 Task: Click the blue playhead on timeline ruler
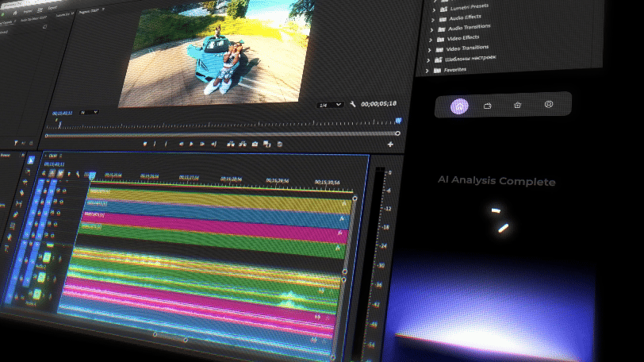[90, 176]
